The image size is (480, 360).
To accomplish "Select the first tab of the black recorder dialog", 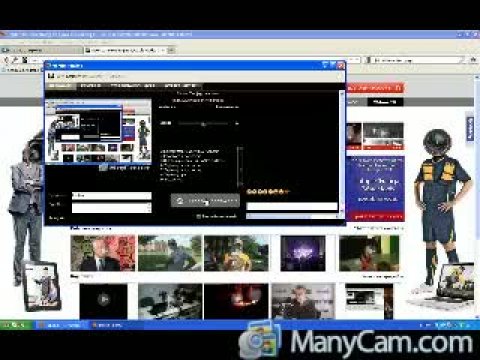I will [60, 86].
